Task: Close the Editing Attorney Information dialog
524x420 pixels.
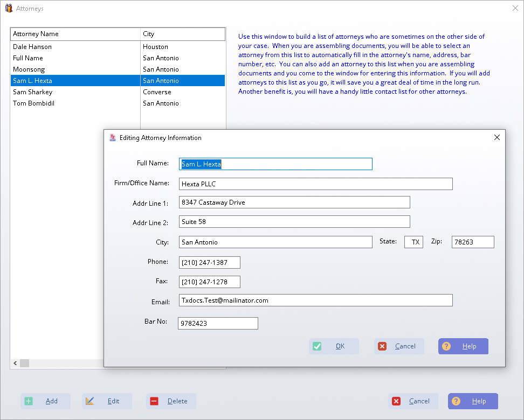Action: pyautogui.click(x=497, y=137)
